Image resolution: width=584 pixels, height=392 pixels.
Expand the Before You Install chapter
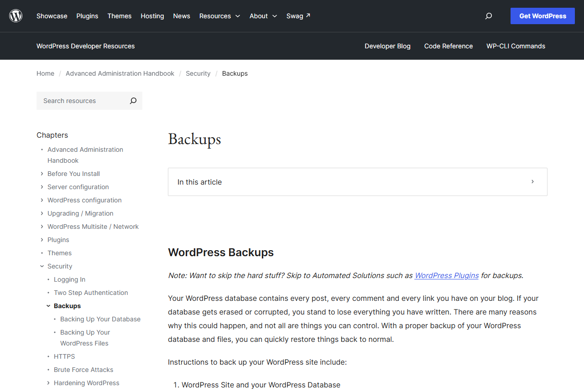tap(42, 174)
